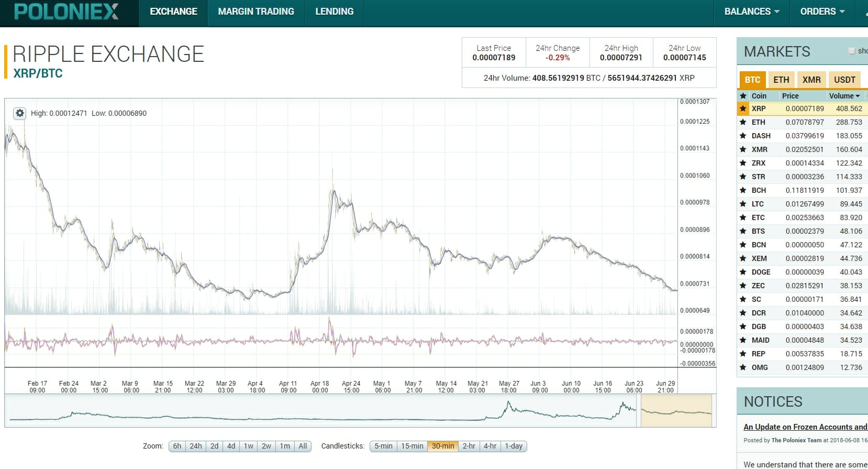Toggle favorite star for XMR row
This screenshot has width=868, height=469.
coord(743,149)
